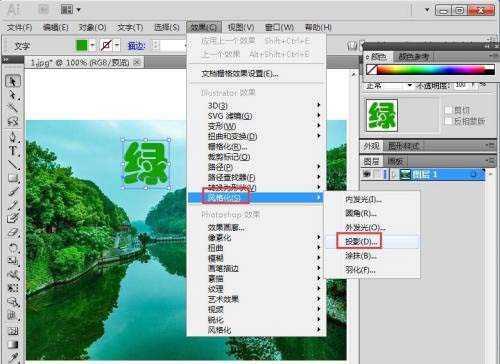Expand the 图层 1 layer arrow

393,174
